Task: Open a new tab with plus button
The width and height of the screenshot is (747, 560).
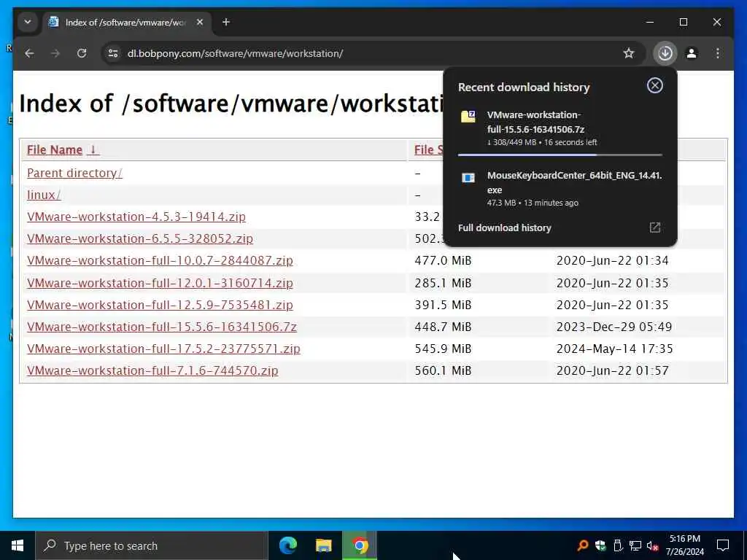Action: tap(226, 22)
